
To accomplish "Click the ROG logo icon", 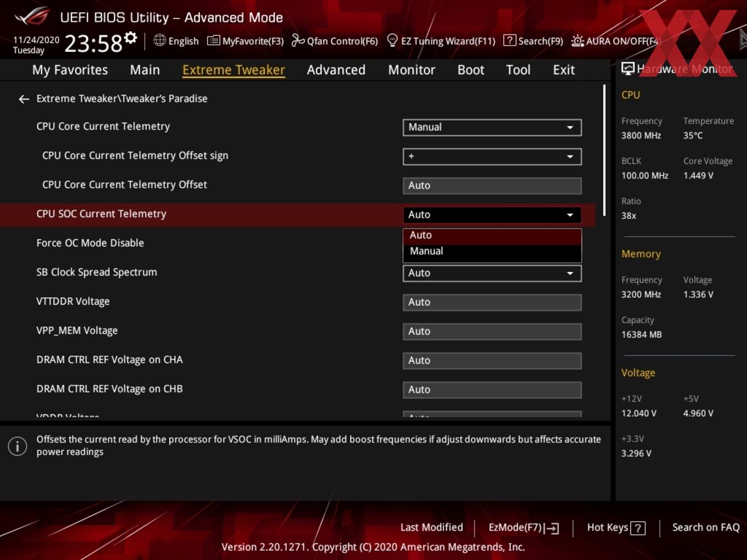I will 32,16.
